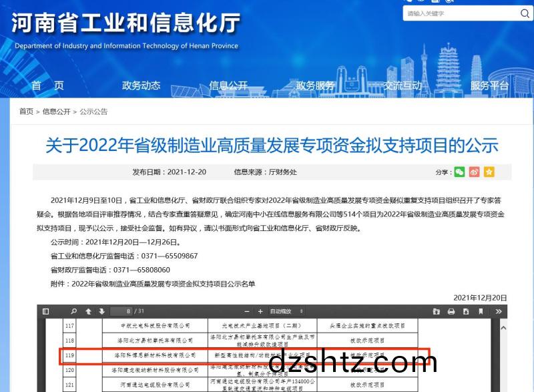Go to next page with the down arrow
The width and height of the screenshot is (534, 392).
click(101, 311)
